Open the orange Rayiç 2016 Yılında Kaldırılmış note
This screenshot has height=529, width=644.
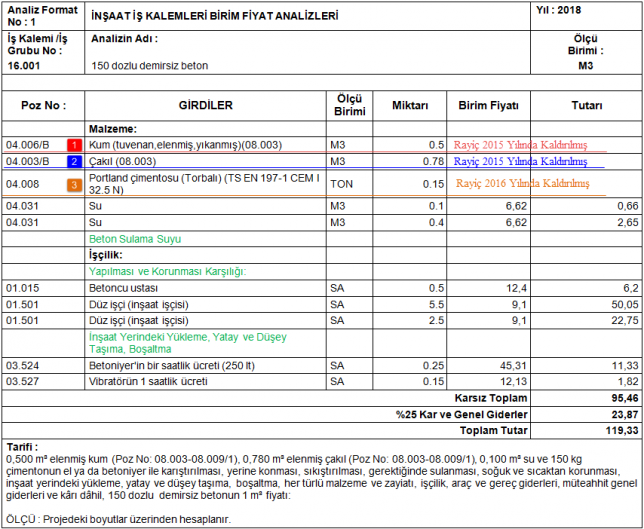coord(522,183)
